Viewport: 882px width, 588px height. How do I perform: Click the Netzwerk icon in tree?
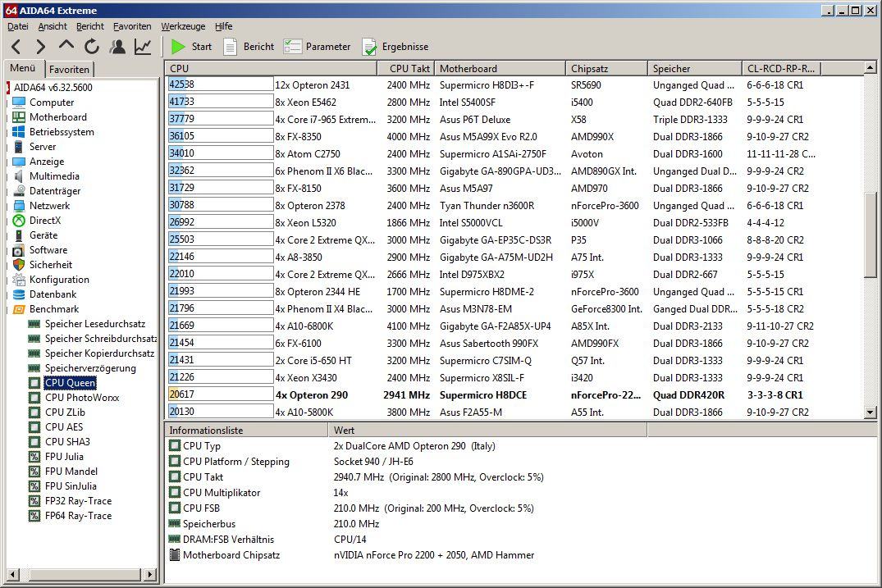coord(19,205)
